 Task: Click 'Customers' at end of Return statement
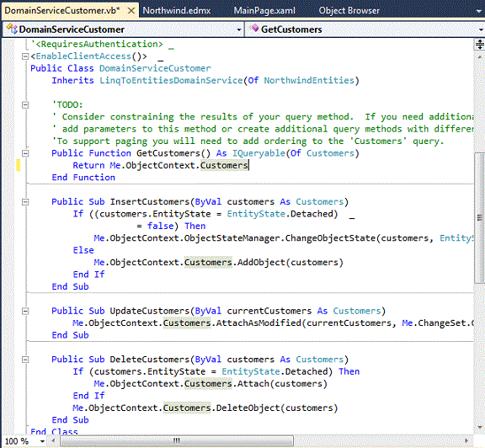(224, 166)
